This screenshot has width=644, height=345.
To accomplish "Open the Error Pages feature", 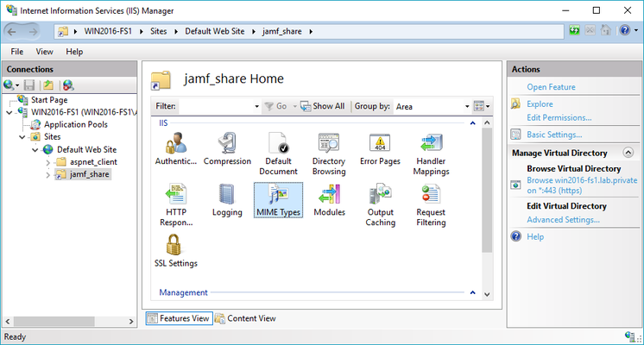I will click(380, 148).
